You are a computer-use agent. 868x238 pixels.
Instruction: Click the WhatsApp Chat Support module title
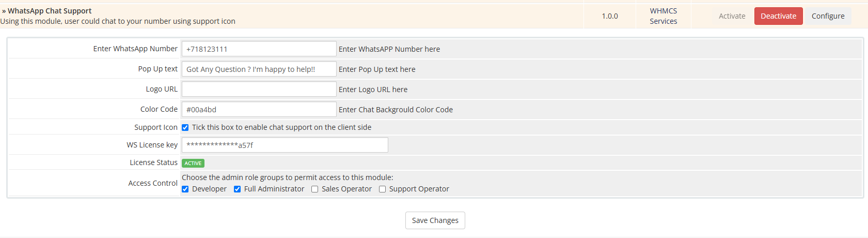(50, 11)
